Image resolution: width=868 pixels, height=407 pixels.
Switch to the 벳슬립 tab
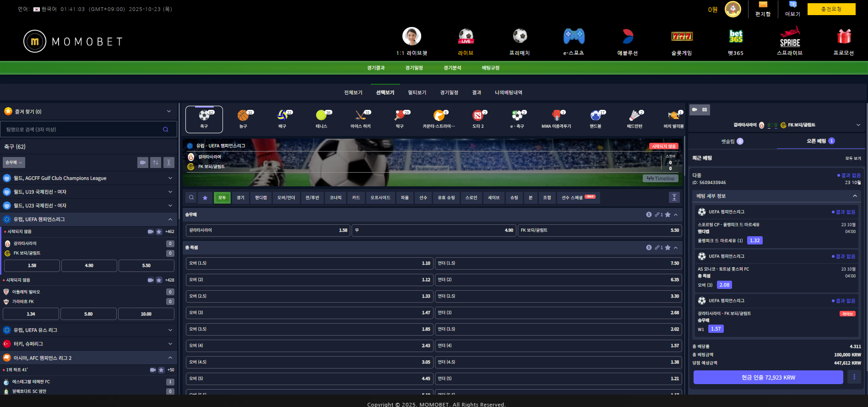[732, 141]
